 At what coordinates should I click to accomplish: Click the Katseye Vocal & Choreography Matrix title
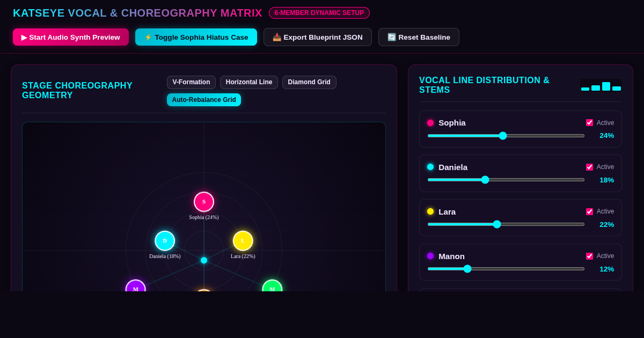pyautogui.click(x=137, y=13)
